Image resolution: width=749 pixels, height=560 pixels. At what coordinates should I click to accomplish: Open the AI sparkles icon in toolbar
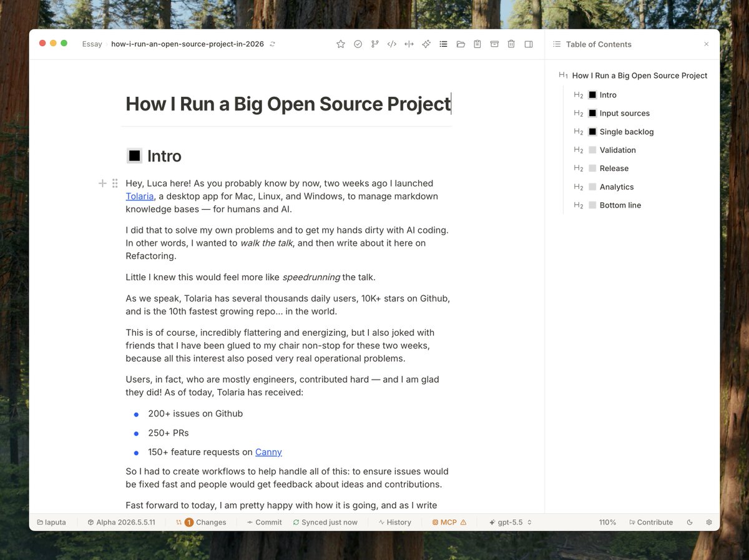(426, 44)
